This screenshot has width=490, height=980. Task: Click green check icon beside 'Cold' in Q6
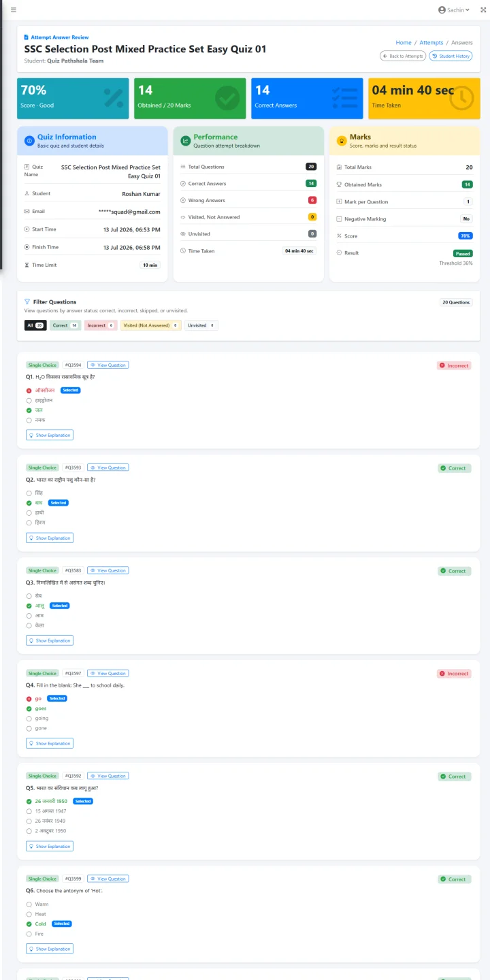click(x=29, y=924)
